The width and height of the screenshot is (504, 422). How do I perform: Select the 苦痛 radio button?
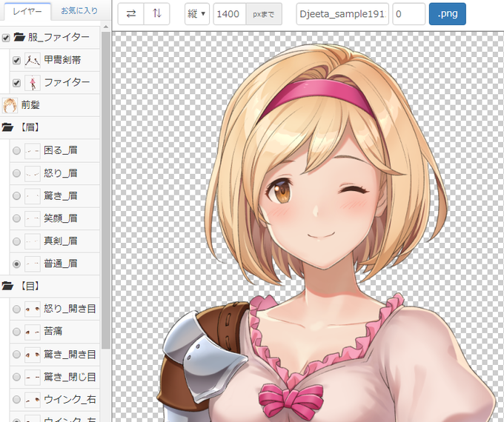pyautogui.click(x=16, y=332)
